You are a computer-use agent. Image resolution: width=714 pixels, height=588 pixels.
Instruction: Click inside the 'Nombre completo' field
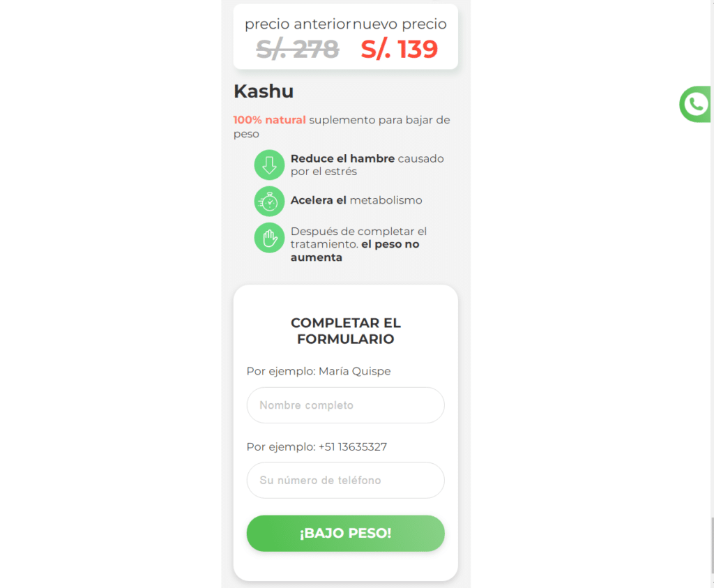pyautogui.click(x=345, y=405)
